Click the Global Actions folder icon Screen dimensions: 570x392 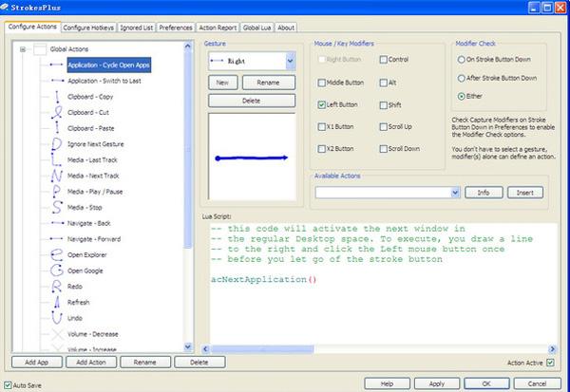[x=40, y=49]
